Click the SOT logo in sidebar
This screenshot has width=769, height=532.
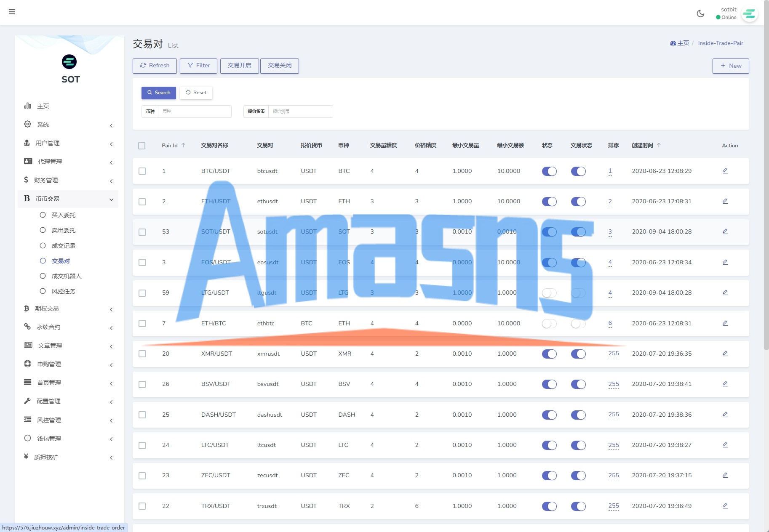(x=69, y=62)
